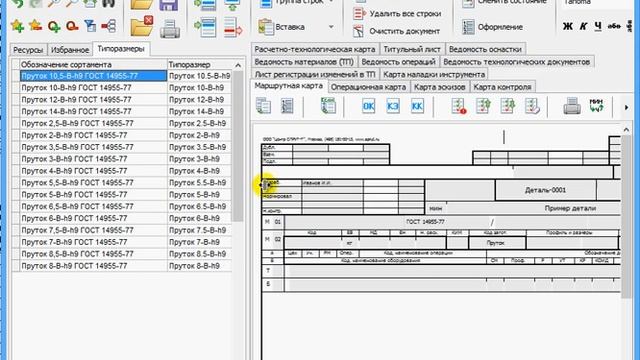The height and width of the screenshot is (360, 640).
Task: Click the Excel export icon
Action: (x=328, y=106)
